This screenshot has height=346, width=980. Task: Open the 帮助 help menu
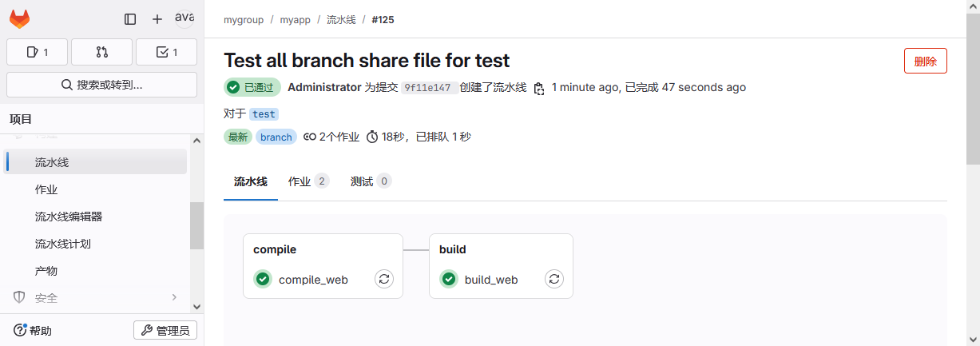pos(33,330)
